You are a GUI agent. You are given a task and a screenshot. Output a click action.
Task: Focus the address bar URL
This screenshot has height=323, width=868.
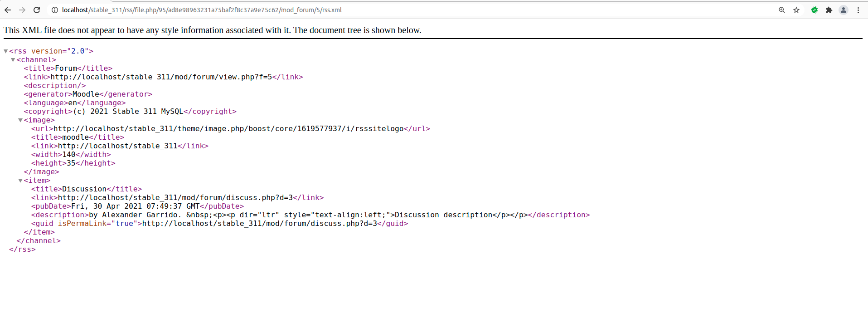(x=202, y=10)
